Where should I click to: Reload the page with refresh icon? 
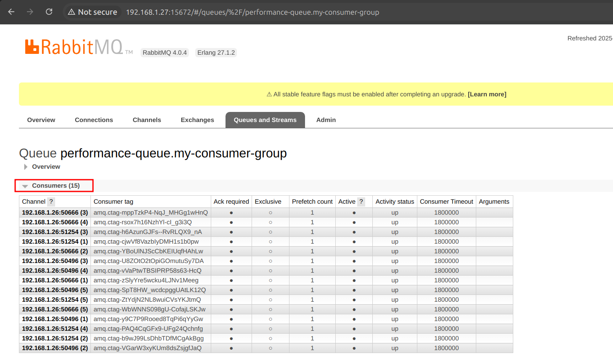click(49, 12)
